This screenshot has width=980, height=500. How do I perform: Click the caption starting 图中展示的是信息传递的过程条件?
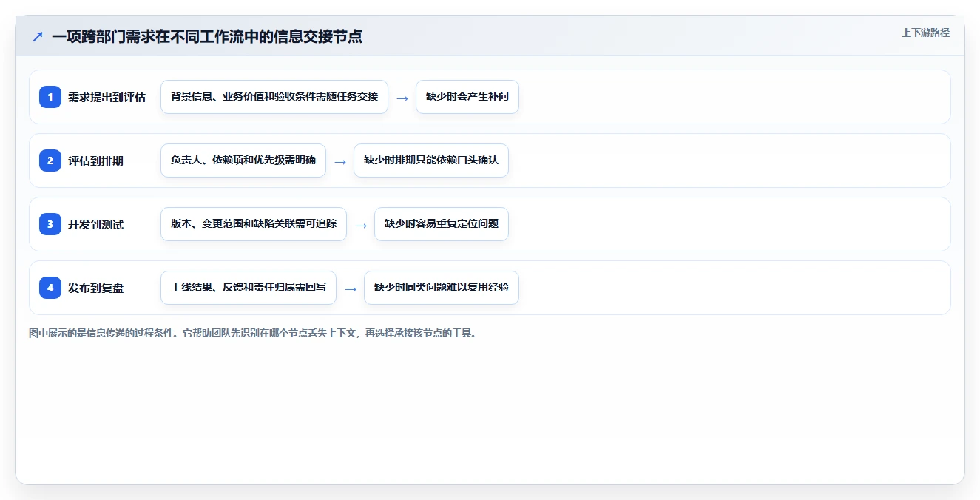(x=254, y=333)
